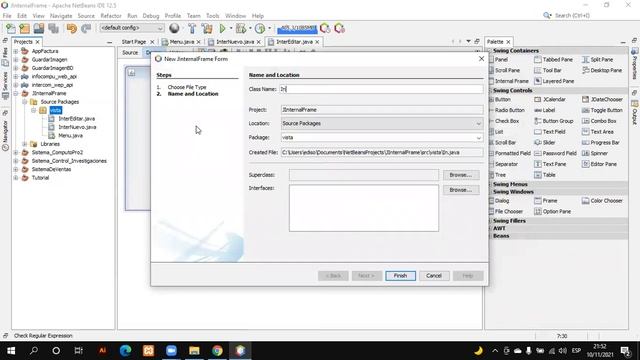This screenshot has height=360, width=640.
Task: Close the InterEditar.java tab
Action: click(x=317, y=42)
